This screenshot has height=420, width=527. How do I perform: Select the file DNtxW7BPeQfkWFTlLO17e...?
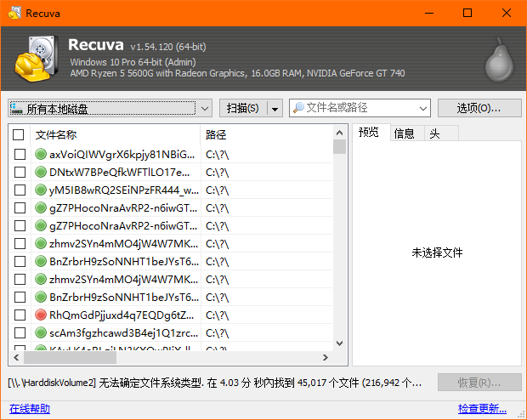pyautogui.click(x=119, y=173)
